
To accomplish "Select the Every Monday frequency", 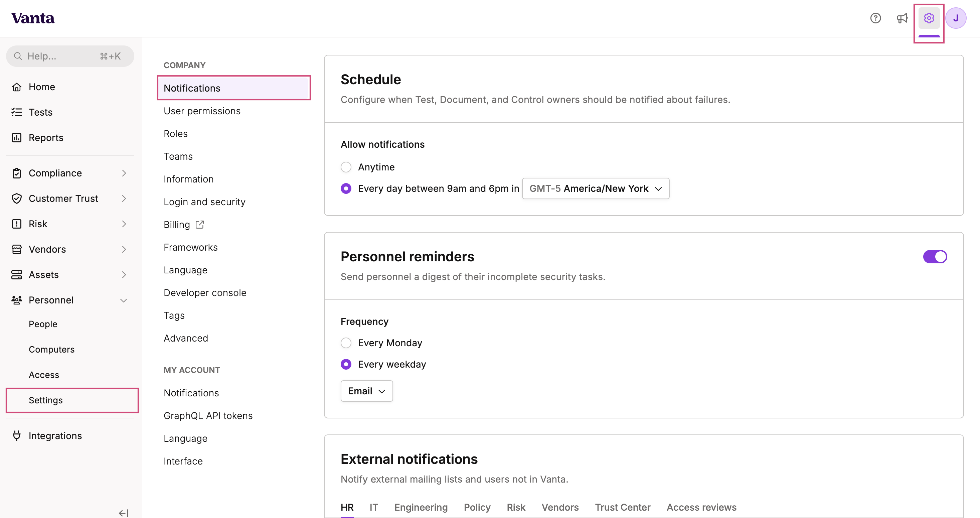I will click(x=346, y=343).
